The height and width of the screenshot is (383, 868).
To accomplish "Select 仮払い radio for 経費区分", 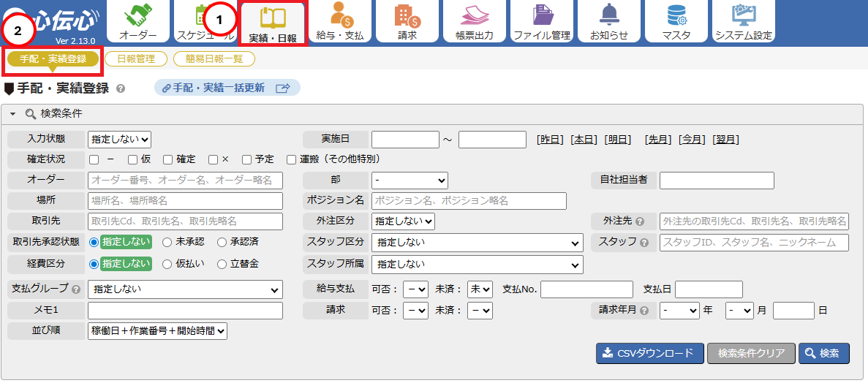I will coord(167,265).
